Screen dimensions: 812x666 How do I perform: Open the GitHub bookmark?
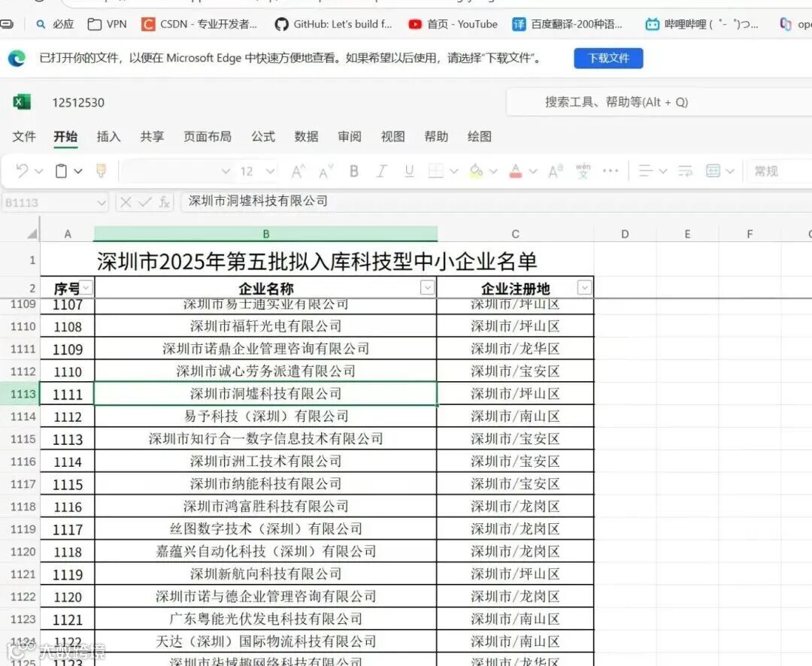(334, 24)
